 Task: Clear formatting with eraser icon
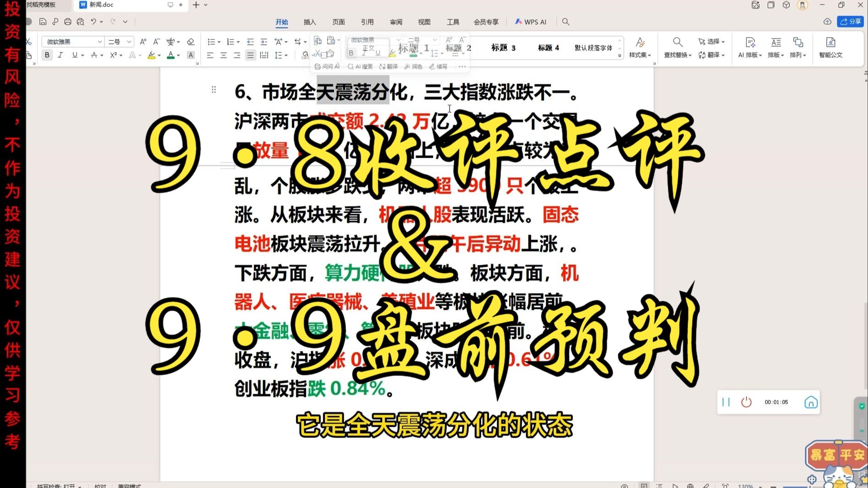pos(191,42)
